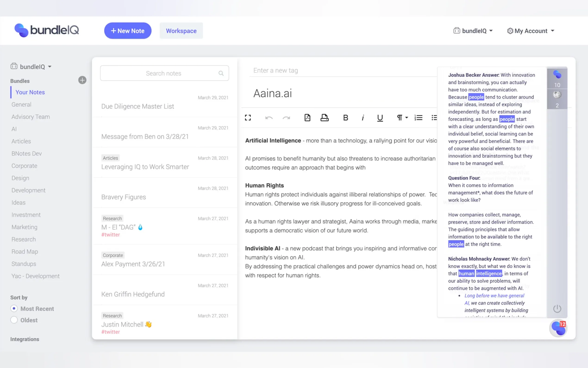Click the print note icon
Image resolution: width=588 pixels, height=368 pixels.
324,117
